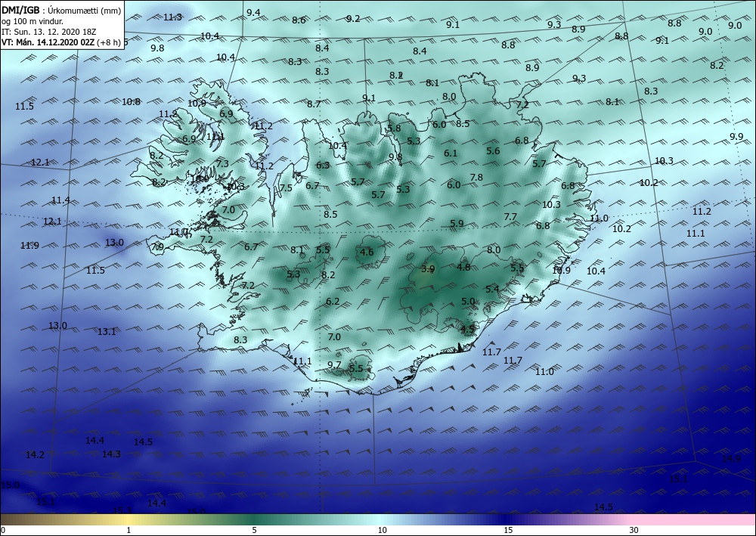Click the 14.2 value in the lower left
The image size is (756, 536).
click(35, 455)
